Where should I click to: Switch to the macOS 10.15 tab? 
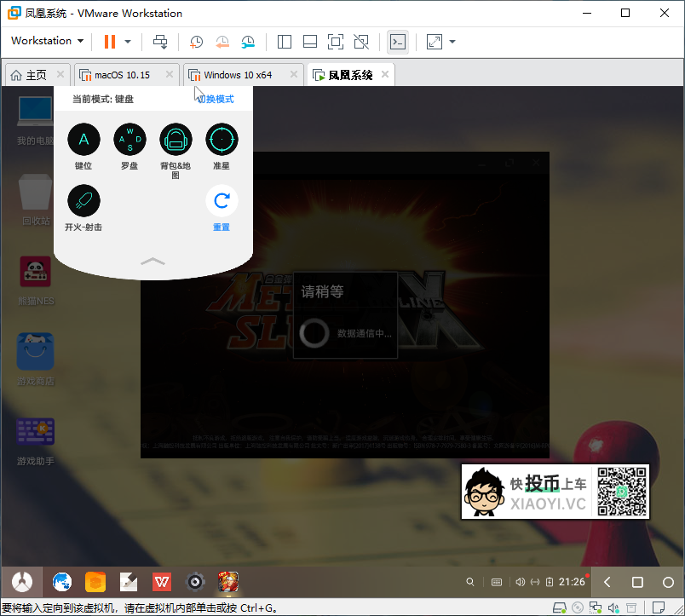pos(121,75)
